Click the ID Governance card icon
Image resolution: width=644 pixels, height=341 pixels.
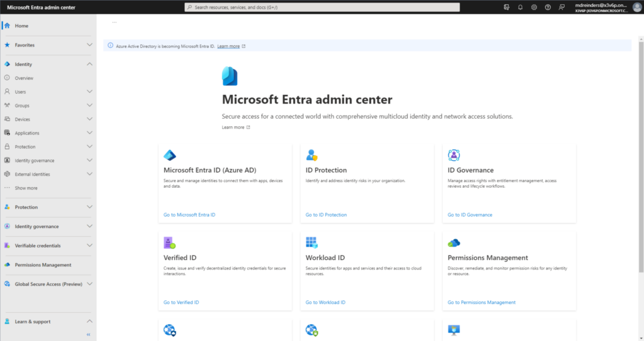pos(454,155)
